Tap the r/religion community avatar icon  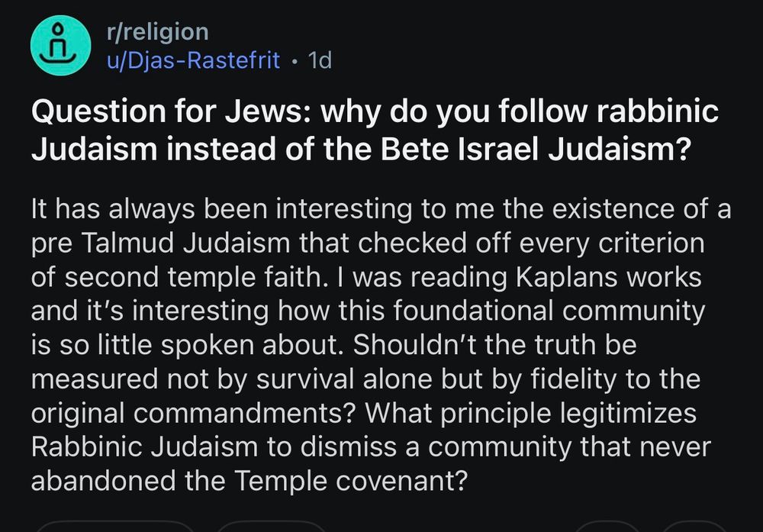point(61,46)
